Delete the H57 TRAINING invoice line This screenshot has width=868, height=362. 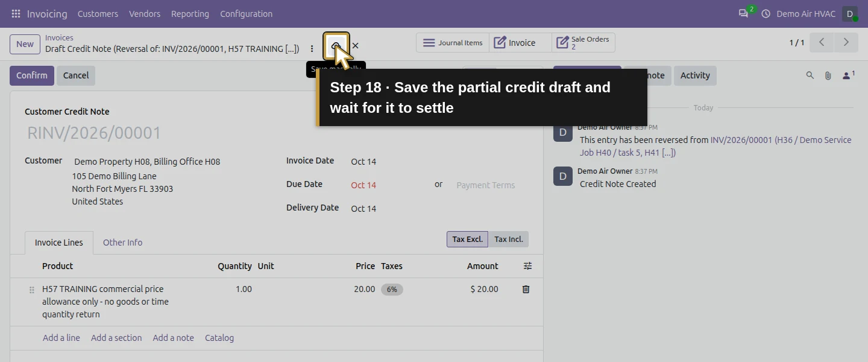coord(526,289)
